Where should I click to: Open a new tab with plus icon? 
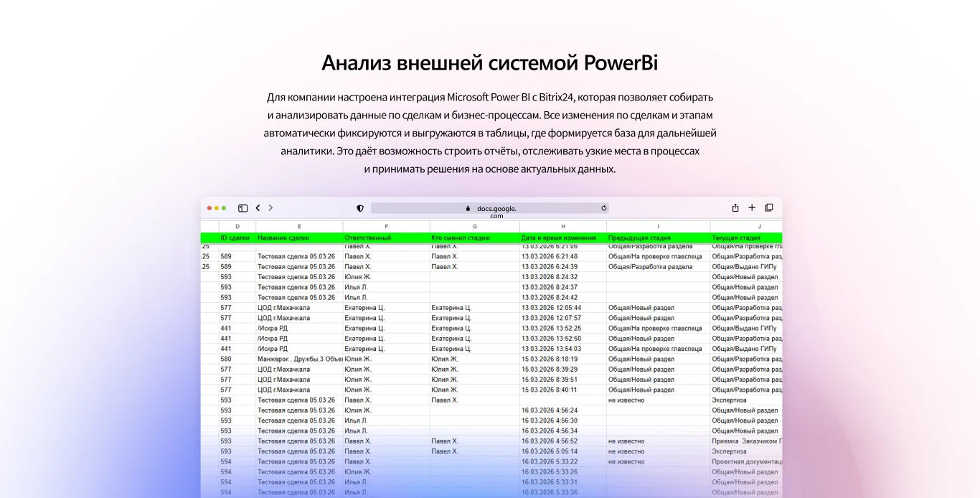point(752,208)
